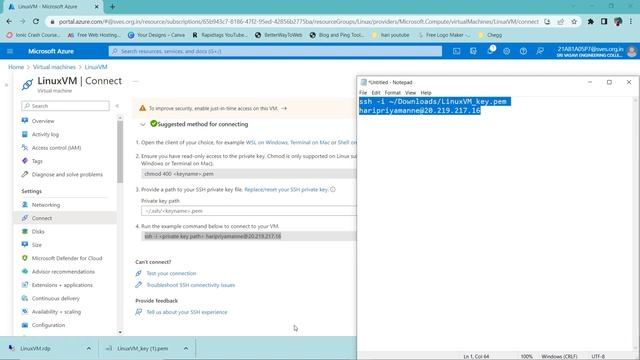640x360 pixels.
Task: Click Test your connection link
Action: pyautogui.click(x=171, y=273)
